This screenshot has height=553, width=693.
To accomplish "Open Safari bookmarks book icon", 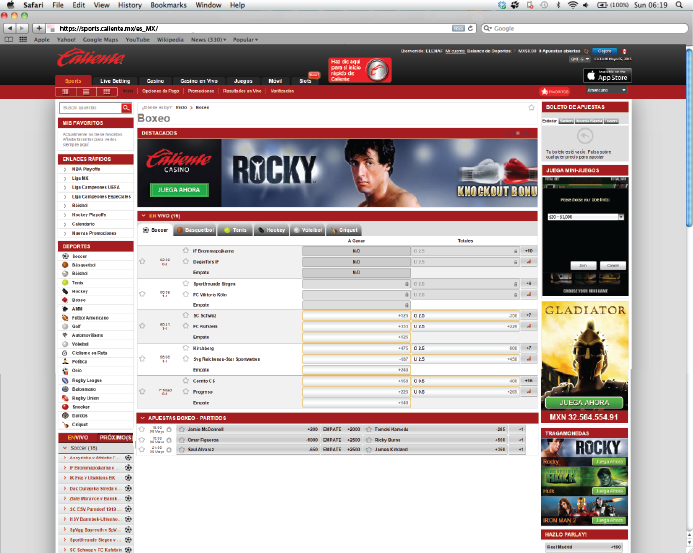I will click(x=8, y=39).
